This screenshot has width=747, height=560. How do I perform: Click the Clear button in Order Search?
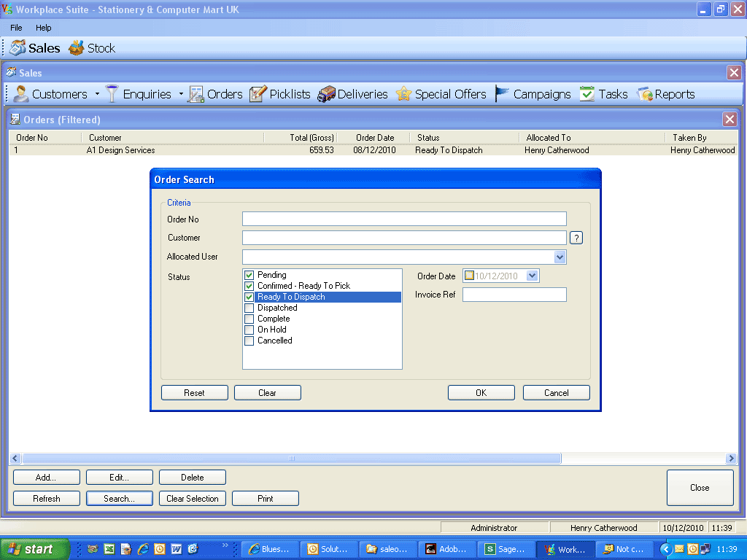coord(267,393)
